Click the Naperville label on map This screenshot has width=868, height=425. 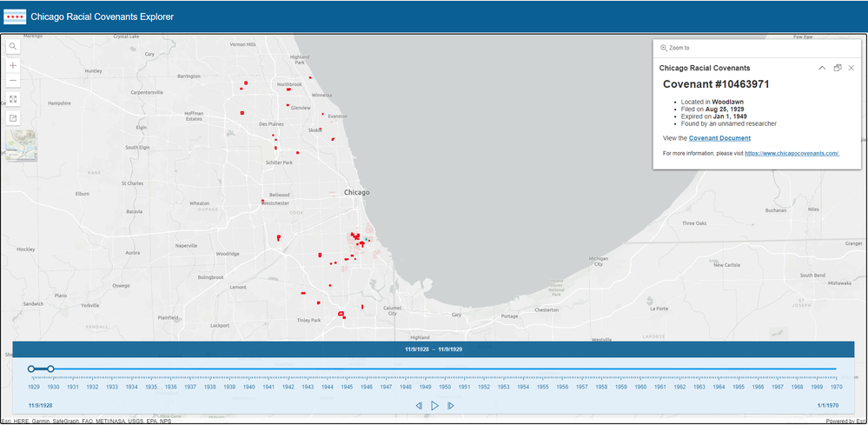(186, 246)
